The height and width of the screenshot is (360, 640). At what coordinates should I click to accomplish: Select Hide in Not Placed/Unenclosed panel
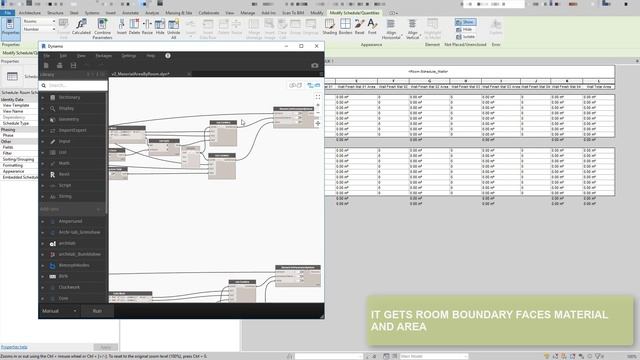(x=464, y=29)
